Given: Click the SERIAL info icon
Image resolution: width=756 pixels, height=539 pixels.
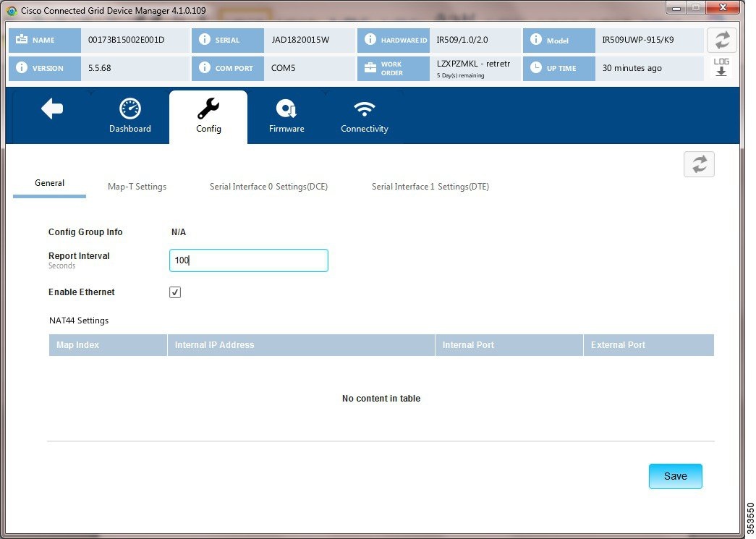Looking at the screenshot, I should click(x=205, y=40).
